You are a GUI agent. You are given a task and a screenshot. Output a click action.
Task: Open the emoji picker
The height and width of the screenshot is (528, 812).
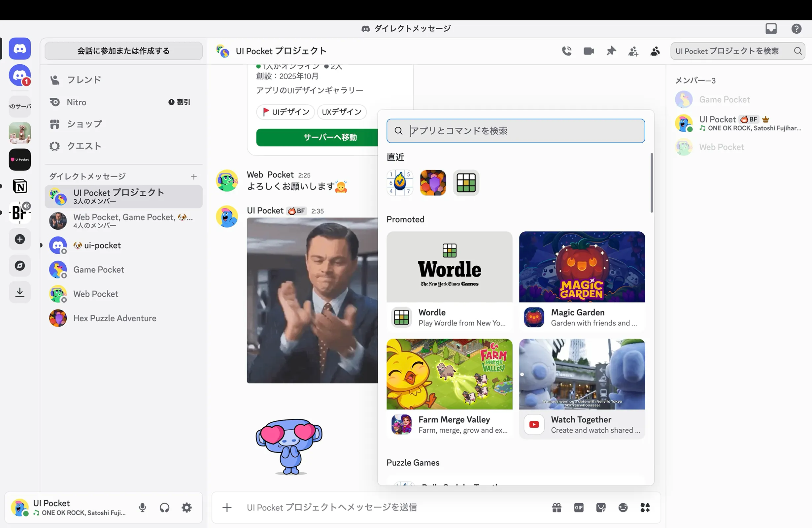623,507
